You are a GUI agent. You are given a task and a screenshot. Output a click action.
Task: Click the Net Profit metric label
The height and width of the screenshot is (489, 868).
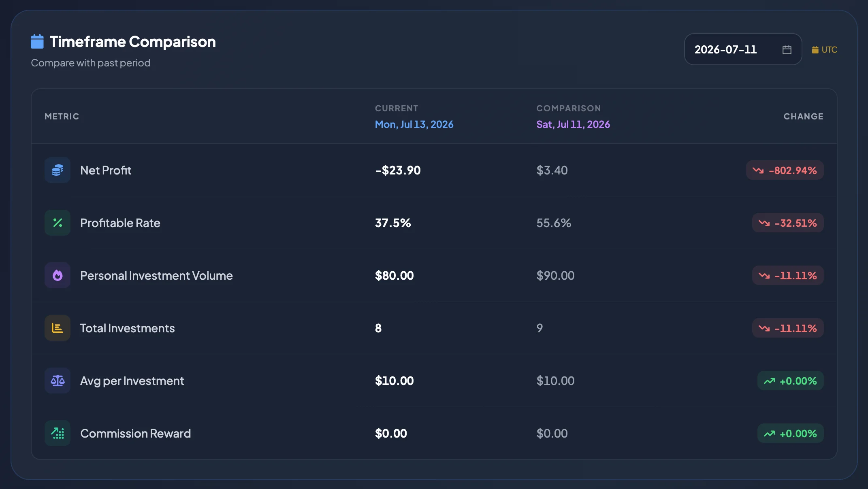point(106,170)
